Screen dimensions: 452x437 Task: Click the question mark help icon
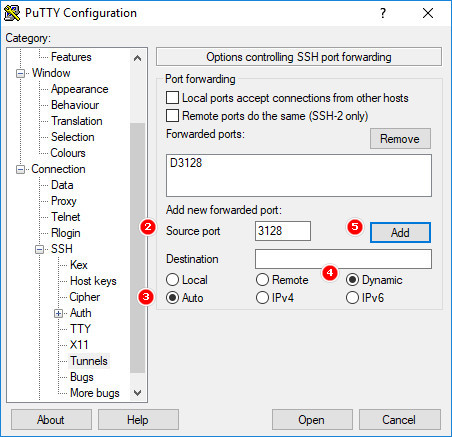click(x=383, y=13)
